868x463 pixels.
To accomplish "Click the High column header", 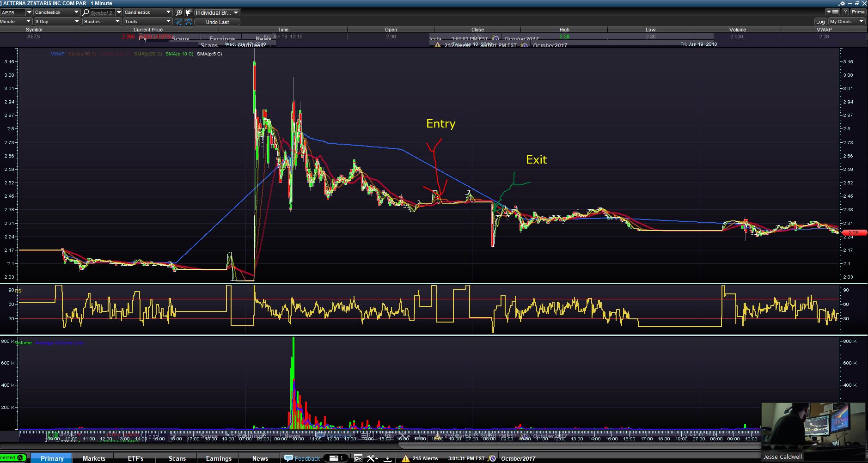I will tap(564, 30).
